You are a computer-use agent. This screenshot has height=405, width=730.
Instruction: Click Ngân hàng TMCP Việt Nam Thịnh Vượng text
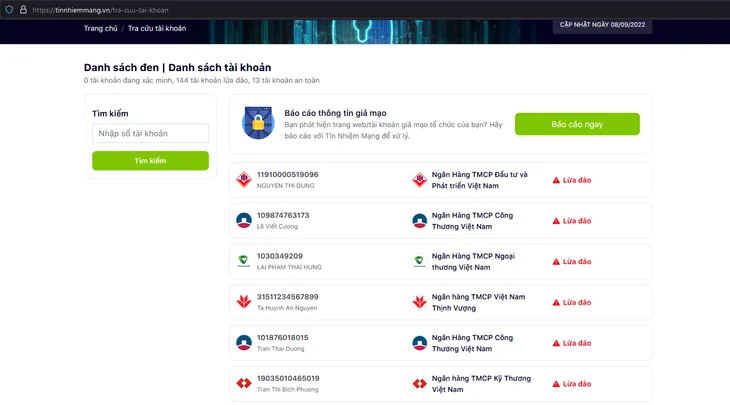[478, 303]
